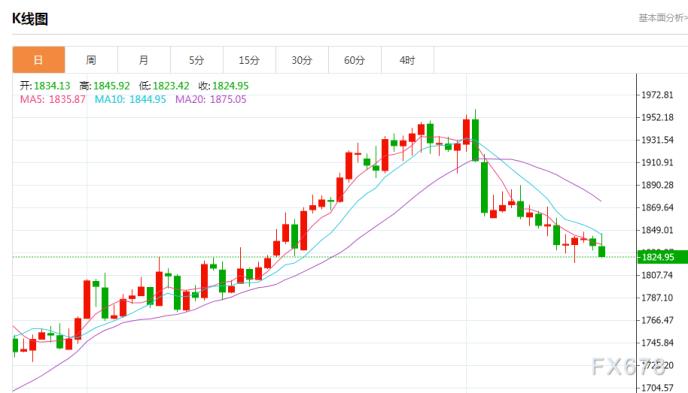Click the low price 1823.42
This screenshot has height=393, width=688.
pyautogui.click(x=171, y=86)
